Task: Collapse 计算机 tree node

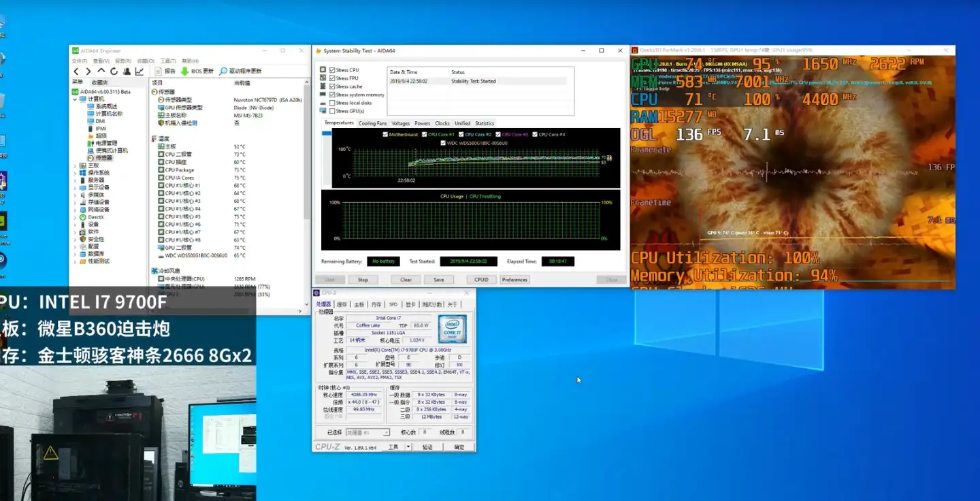Action: click(76, 99)
